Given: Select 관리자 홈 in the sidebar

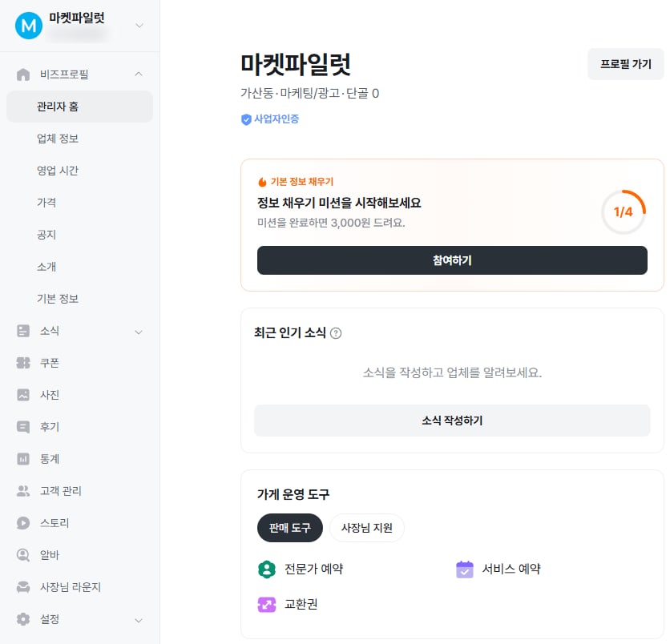Looking at the screenshot, I should [80, 107].
